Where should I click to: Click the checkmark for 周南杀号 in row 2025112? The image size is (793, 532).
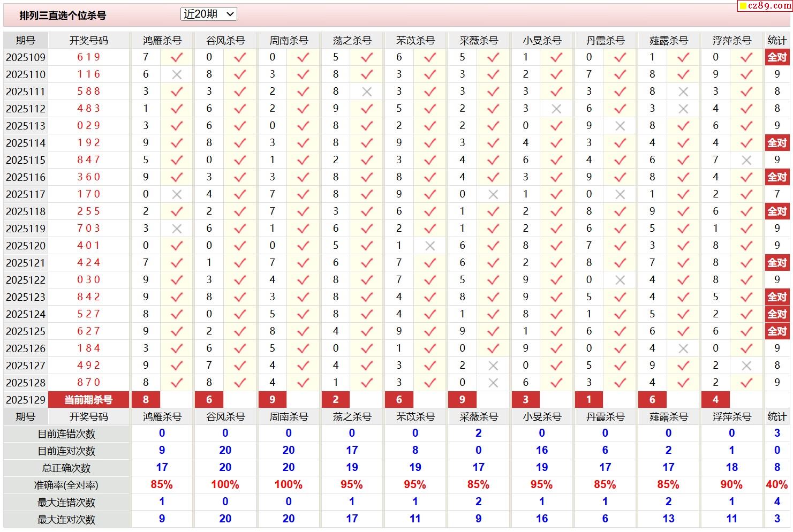303,109
